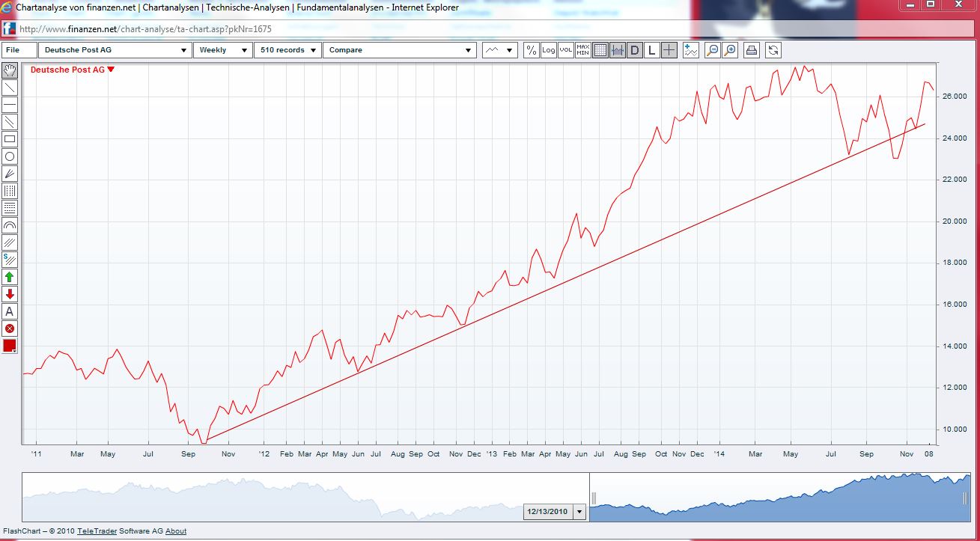The width and height of the screenshot is (980, 541).
Task: Toggle the range navigator panel button
Action: [x=618, y=50]
